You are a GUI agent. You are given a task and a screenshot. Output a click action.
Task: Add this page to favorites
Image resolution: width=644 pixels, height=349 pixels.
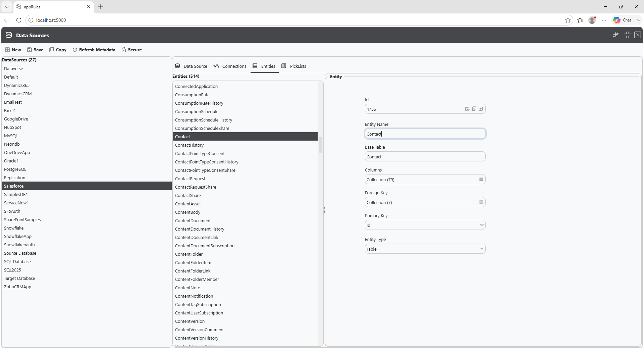click(x=568, y=20)
